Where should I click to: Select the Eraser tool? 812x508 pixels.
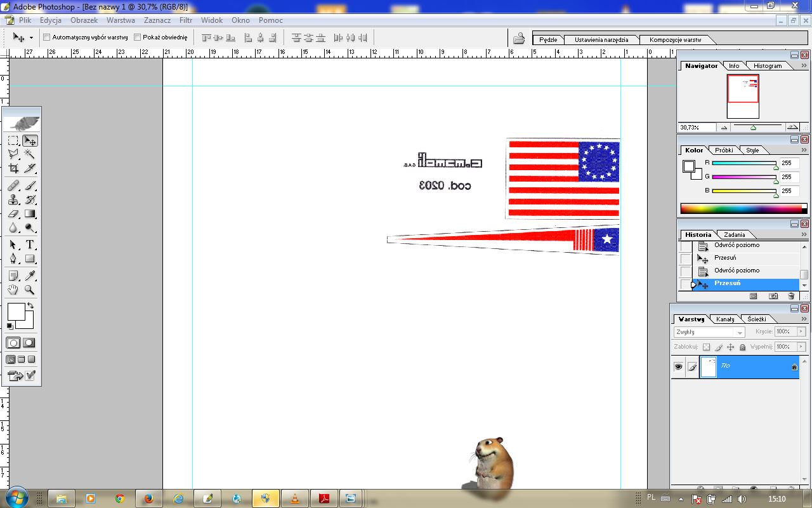(13, 214)
